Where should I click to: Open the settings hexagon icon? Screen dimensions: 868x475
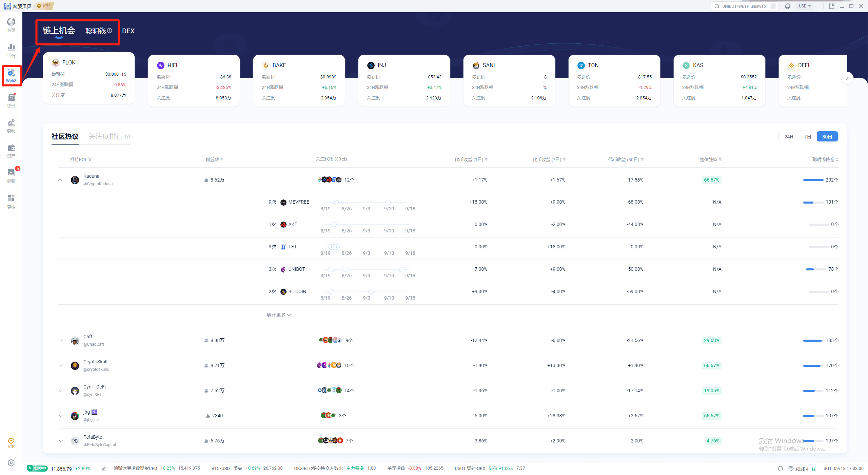11,463
